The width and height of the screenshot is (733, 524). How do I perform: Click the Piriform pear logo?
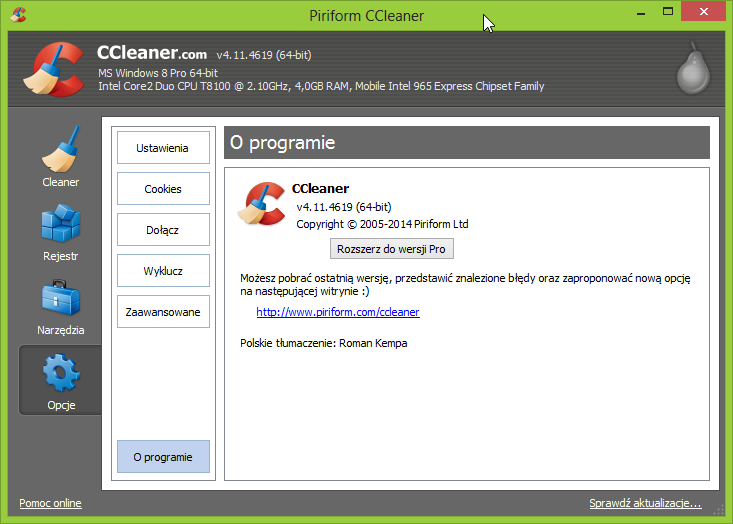[x=694, y=68]
